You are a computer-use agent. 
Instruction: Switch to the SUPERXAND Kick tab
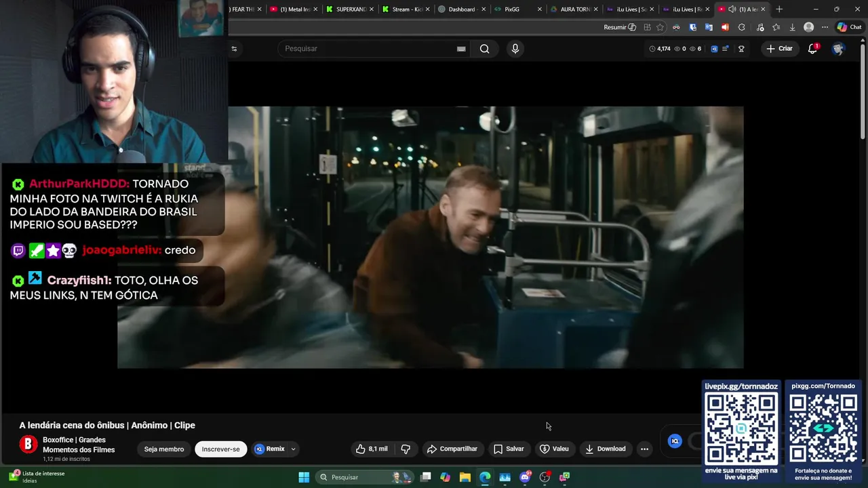(x=349, y=9)
